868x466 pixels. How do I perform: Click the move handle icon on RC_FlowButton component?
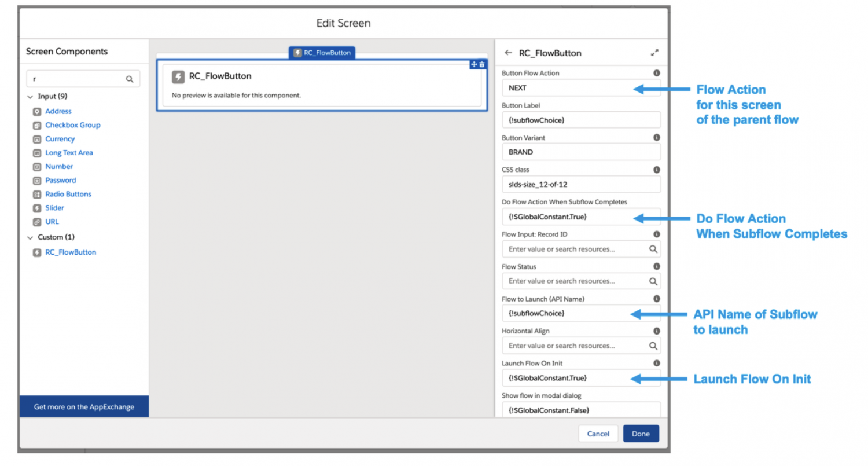tap(474, 64)
